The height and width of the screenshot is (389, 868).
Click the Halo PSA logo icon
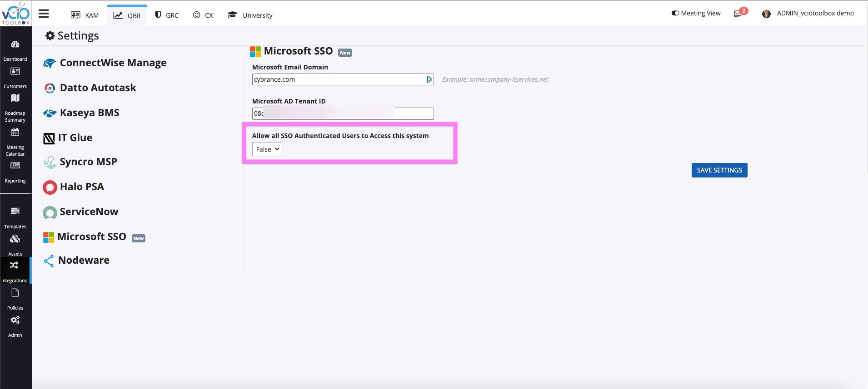[x=50, y=187]
